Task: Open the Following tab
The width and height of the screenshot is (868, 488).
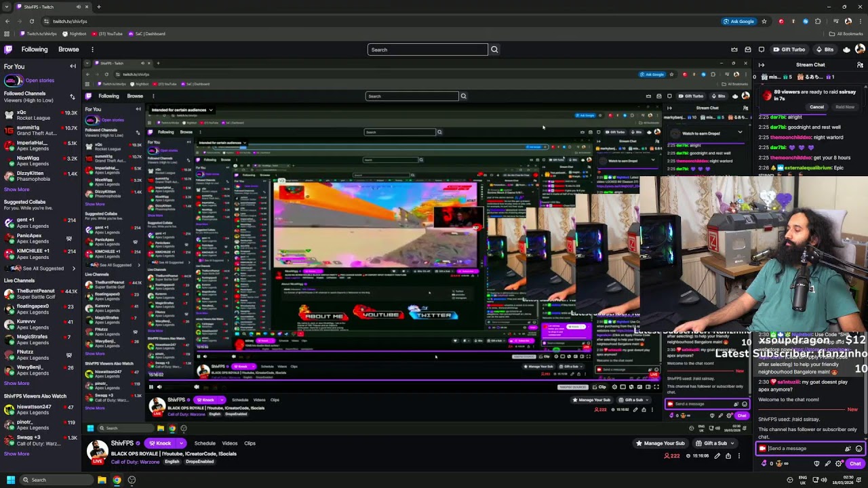Action: [x=35, y=49]
